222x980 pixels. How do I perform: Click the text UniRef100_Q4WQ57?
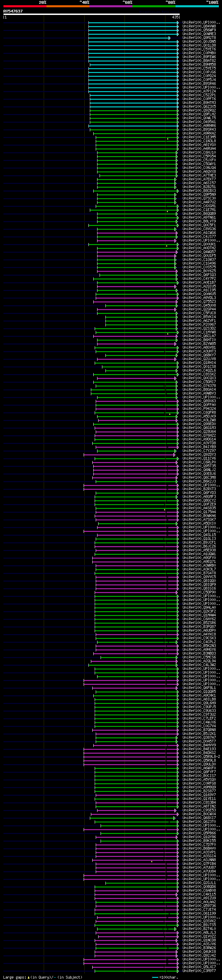[199, 252]
